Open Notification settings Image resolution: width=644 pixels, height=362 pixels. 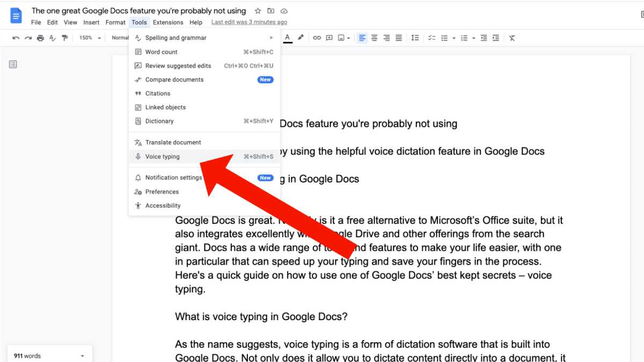[204, 178]
